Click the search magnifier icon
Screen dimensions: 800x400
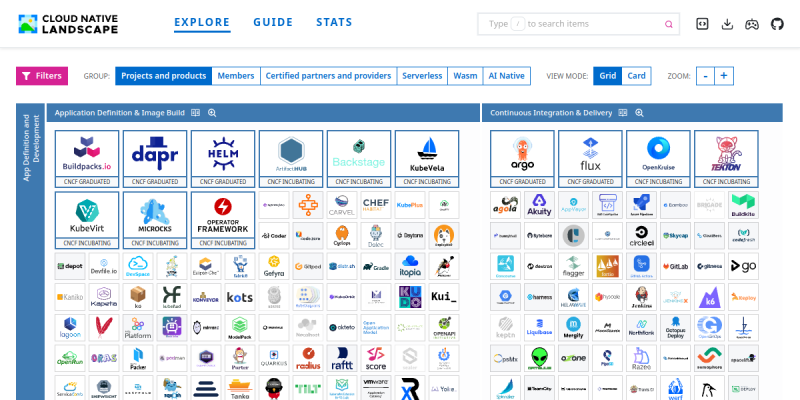668,24
